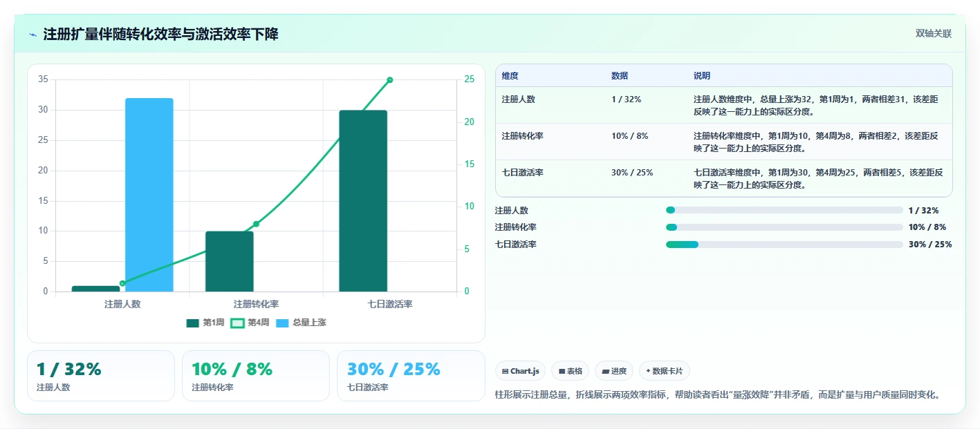
Task: Click the 双轴关联 label
Action: (934, 34)
